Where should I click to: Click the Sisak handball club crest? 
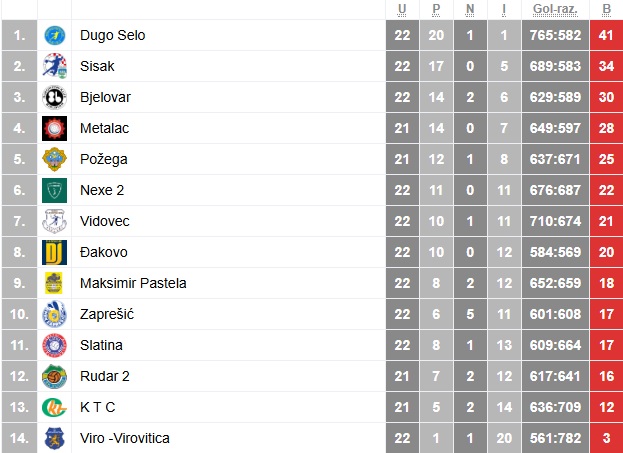tap(54, 66)
